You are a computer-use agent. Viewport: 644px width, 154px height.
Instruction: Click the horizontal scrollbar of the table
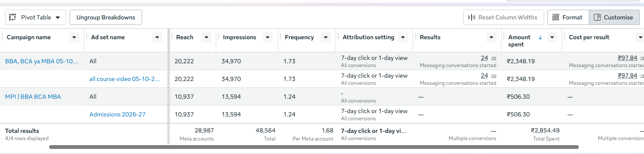(314, 147)
